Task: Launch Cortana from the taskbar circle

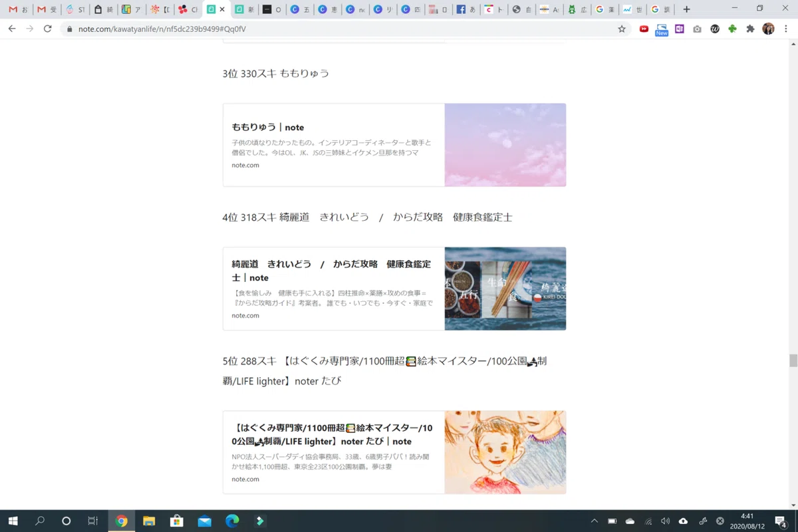Action: tap(66, 521)
